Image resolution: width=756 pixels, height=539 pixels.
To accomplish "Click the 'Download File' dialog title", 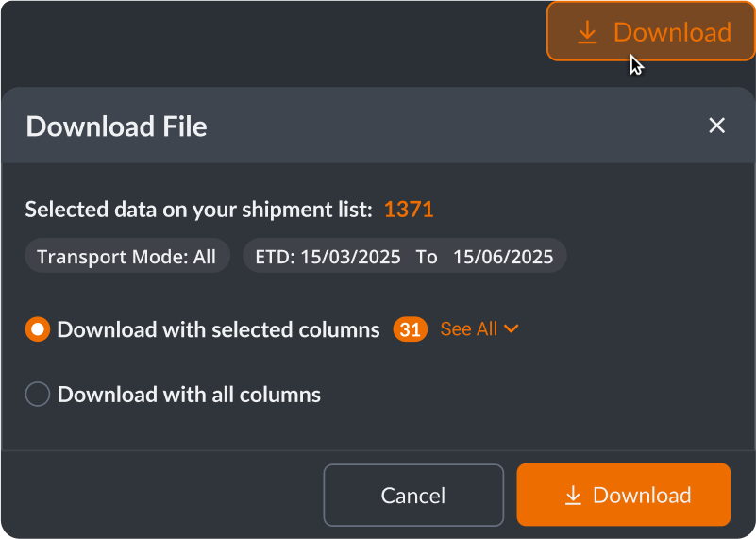I will (x=116, y=126).
